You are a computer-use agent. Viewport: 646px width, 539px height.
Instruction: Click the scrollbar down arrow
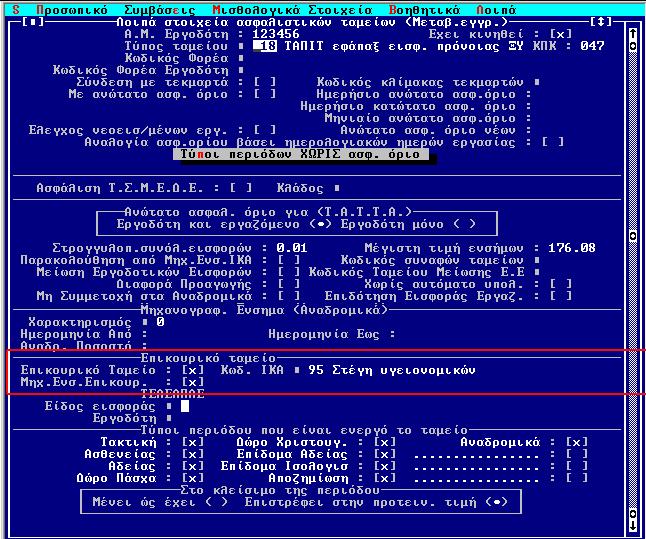[x=633, y=520]
